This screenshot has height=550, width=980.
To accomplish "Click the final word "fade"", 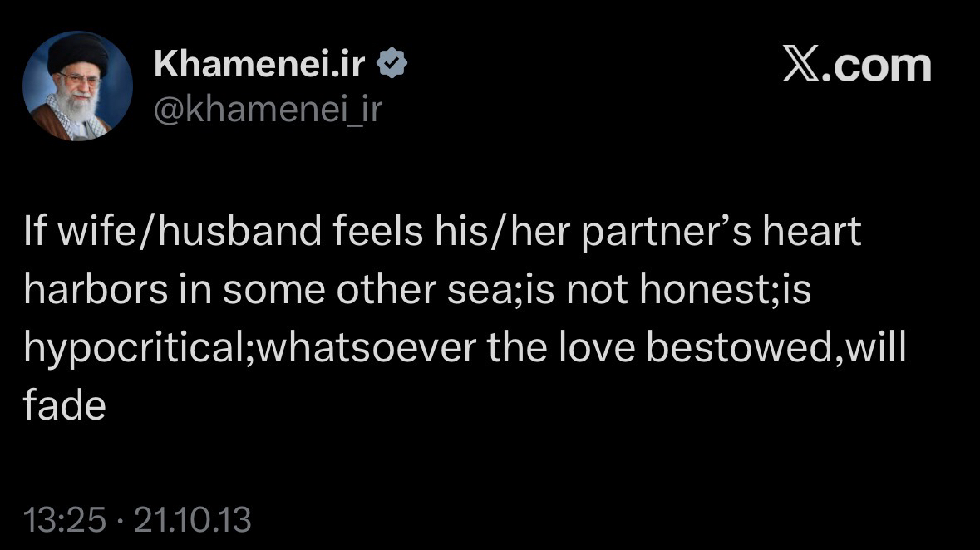I will coord(65,406).
